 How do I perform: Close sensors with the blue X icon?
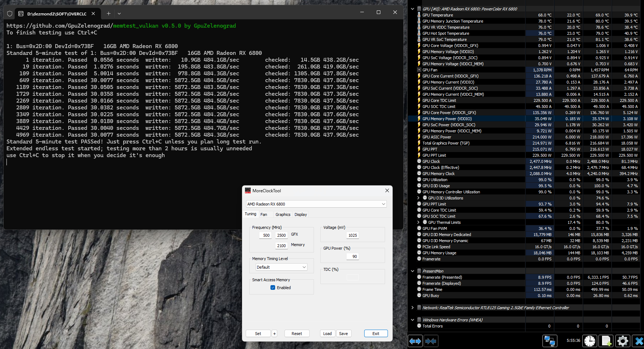pos(639,341)
